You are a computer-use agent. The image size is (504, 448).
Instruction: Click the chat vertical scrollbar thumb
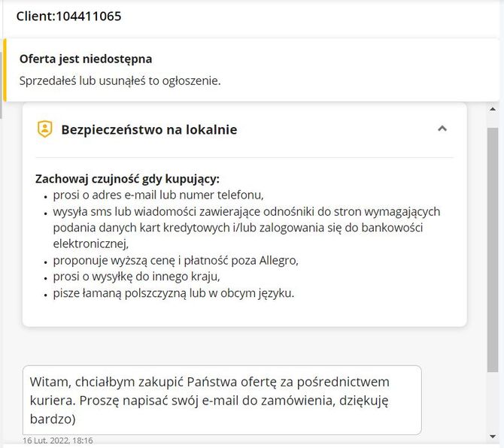point(493,250)
